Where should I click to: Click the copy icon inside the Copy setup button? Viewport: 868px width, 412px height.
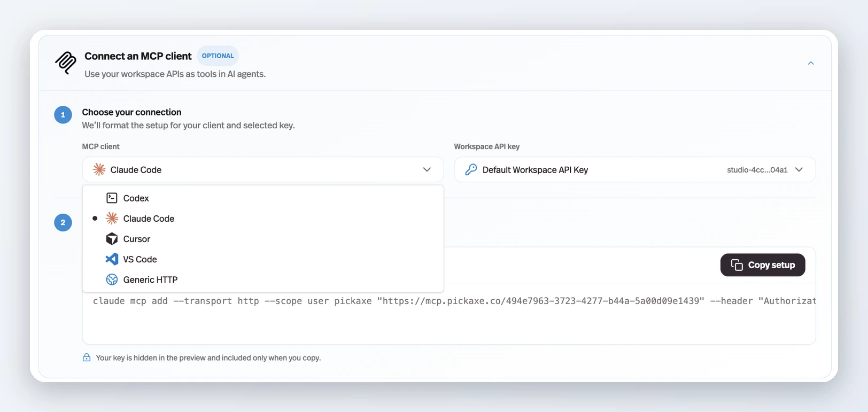pos(737,265)
